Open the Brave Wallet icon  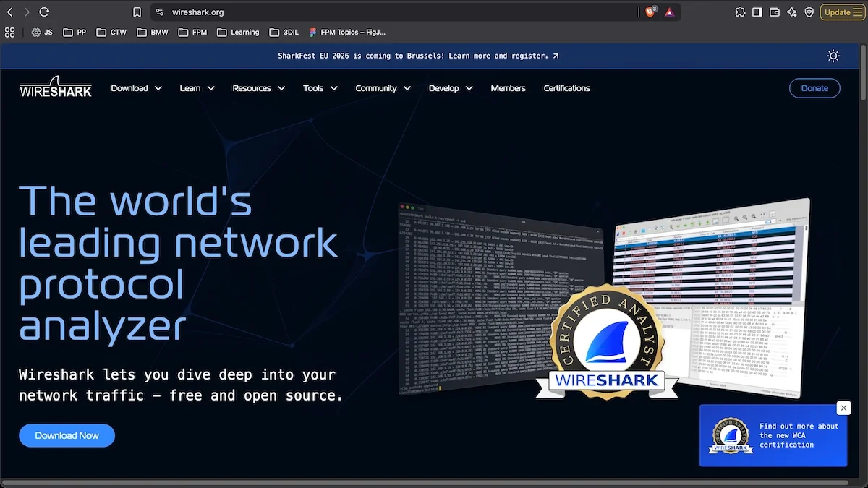click(x=775, y=12)
